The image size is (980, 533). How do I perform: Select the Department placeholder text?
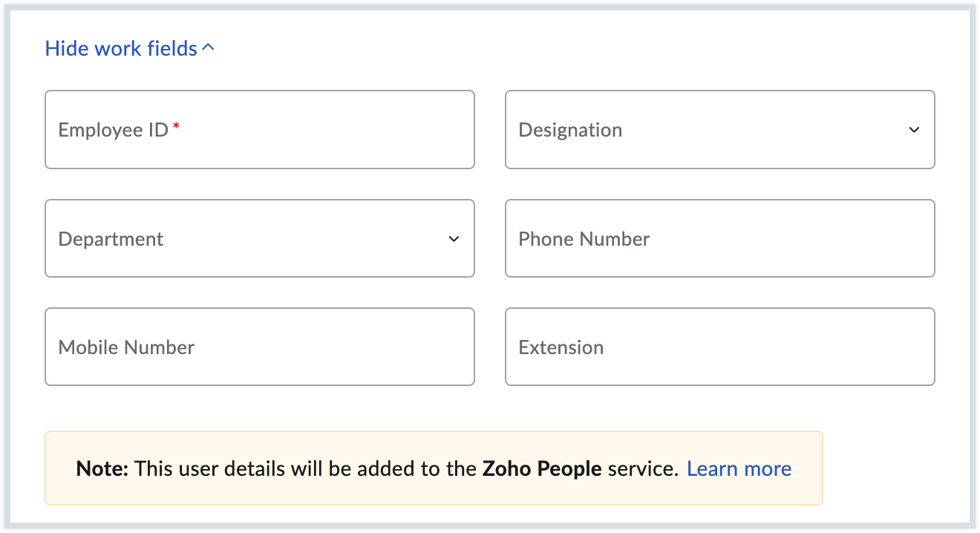pyautogui.click(x=111, y=239)
